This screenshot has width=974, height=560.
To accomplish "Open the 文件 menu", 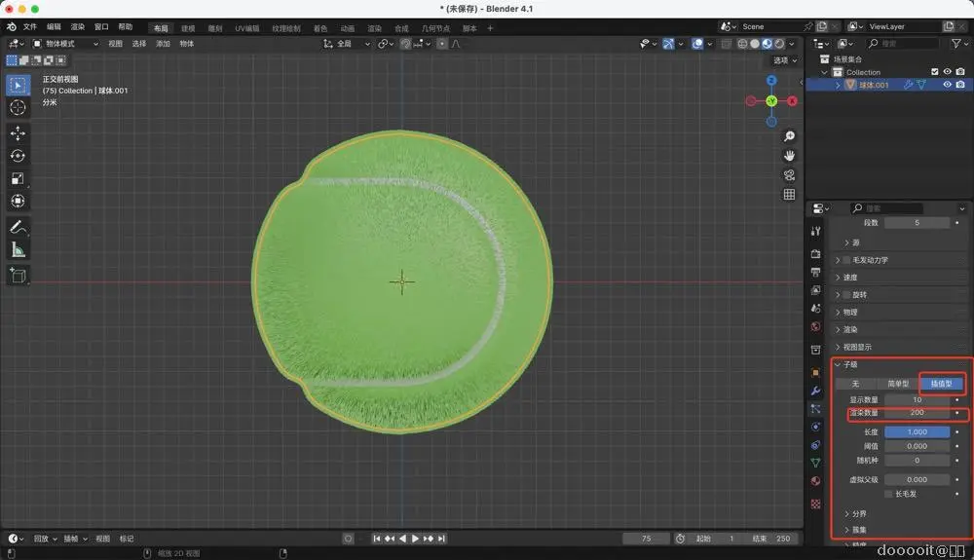I will click(30, 27).
